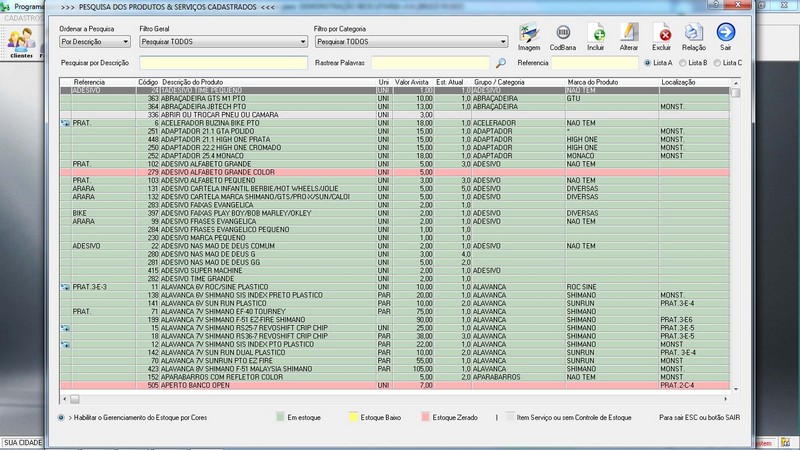Select ADESIVO MARCA PEQUENO row
The width and height of the screenshot is (800, 450).
point(395,238)
